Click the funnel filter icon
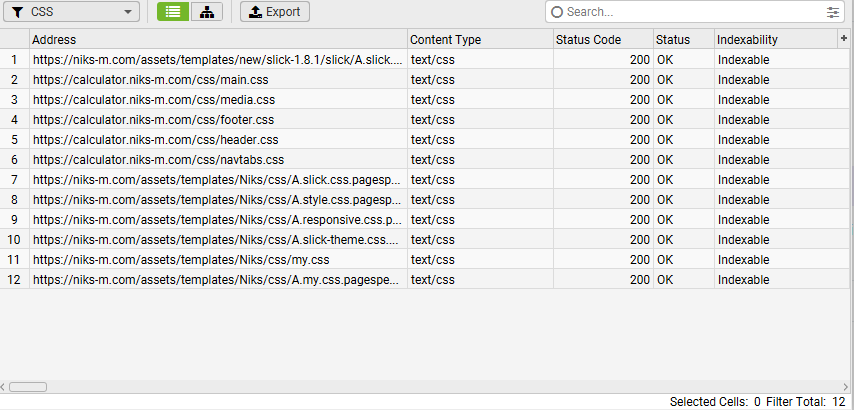The image size is (854, 410). click(17, 12)
